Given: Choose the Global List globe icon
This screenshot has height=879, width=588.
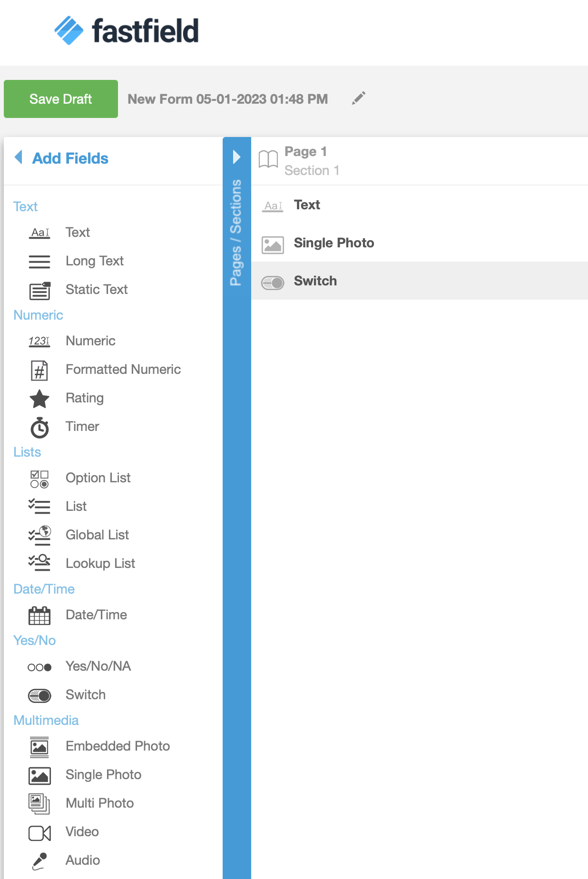Looking at the screenshot, I should point(39,536).
